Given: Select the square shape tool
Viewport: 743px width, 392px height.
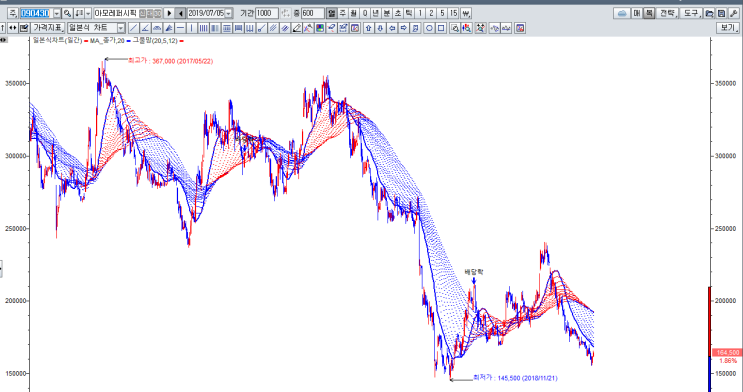Looking at the screenshot, I should pyautogui.click(x=441, y=28).
